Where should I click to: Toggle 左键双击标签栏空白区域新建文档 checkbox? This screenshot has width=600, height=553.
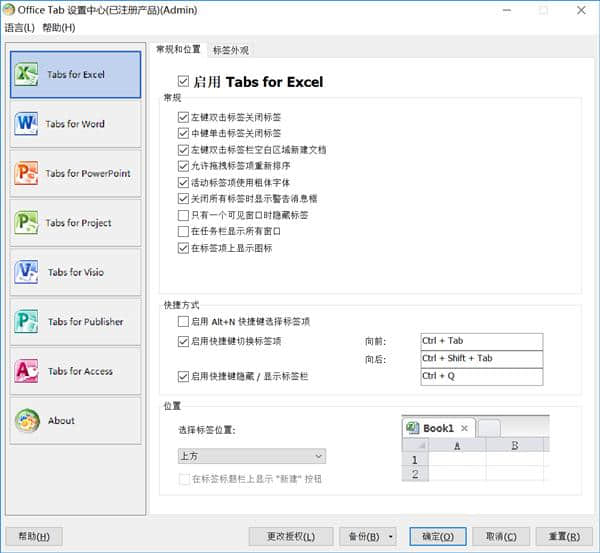tap(183, 150)
